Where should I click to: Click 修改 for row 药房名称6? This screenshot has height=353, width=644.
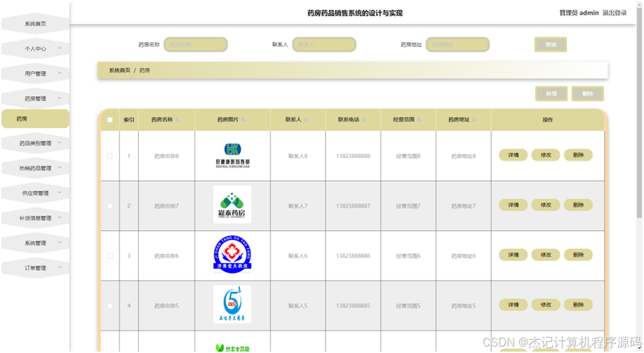(545, 255)
